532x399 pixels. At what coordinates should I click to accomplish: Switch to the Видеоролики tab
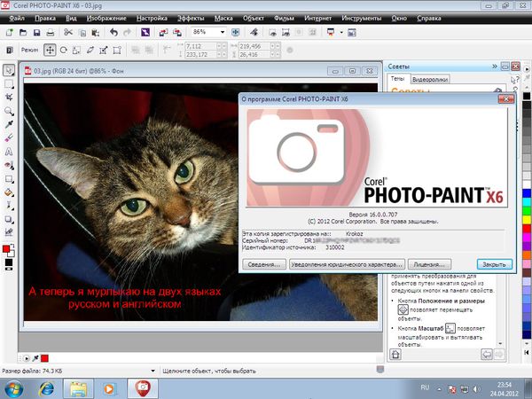click(429, 79)
